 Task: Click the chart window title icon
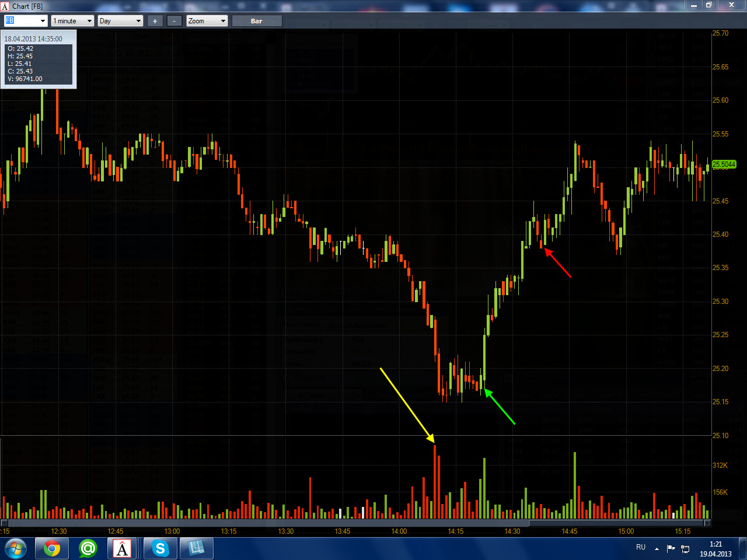(5, 6)
